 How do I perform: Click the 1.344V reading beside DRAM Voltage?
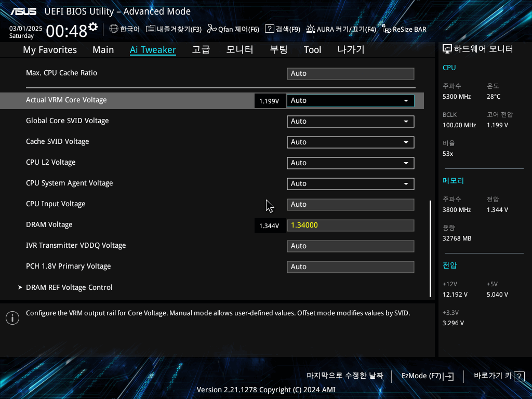(x=270, y=225)
